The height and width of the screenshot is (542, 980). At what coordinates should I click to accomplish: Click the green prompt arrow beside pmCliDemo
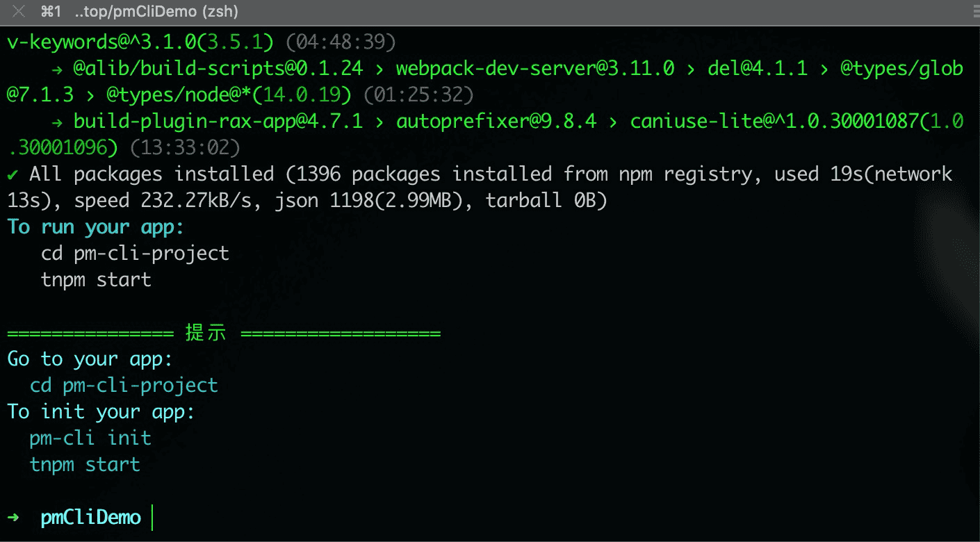[13, 518]
